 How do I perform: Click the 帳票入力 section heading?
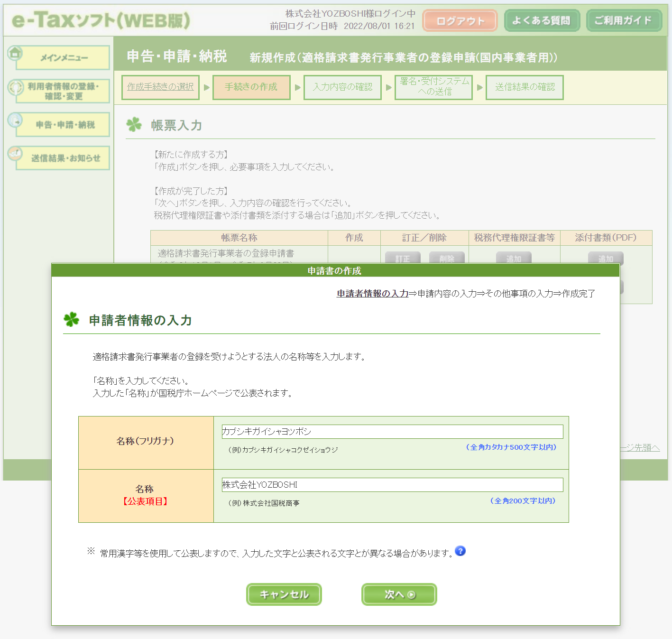176,125
